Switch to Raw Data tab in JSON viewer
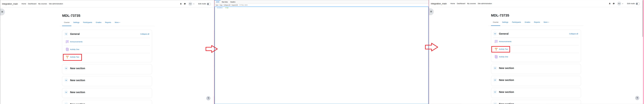The image size is (644, 104). (225, 2)
